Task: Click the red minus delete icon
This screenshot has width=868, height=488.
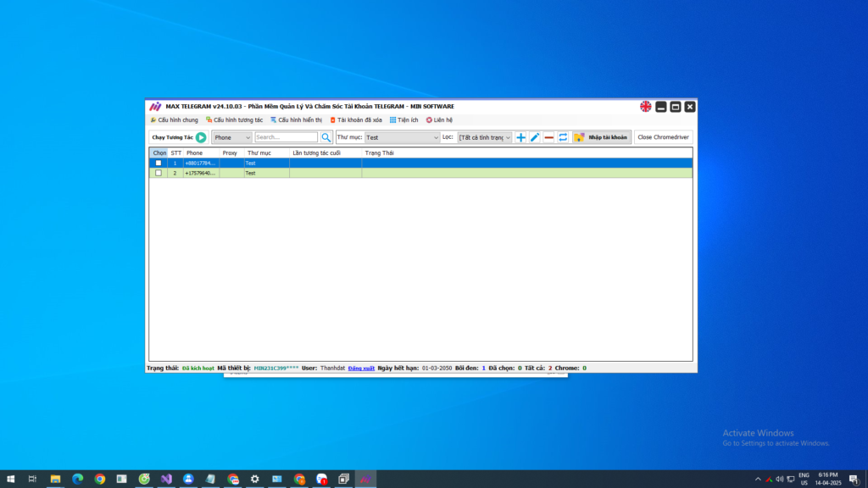Action: 548,137
